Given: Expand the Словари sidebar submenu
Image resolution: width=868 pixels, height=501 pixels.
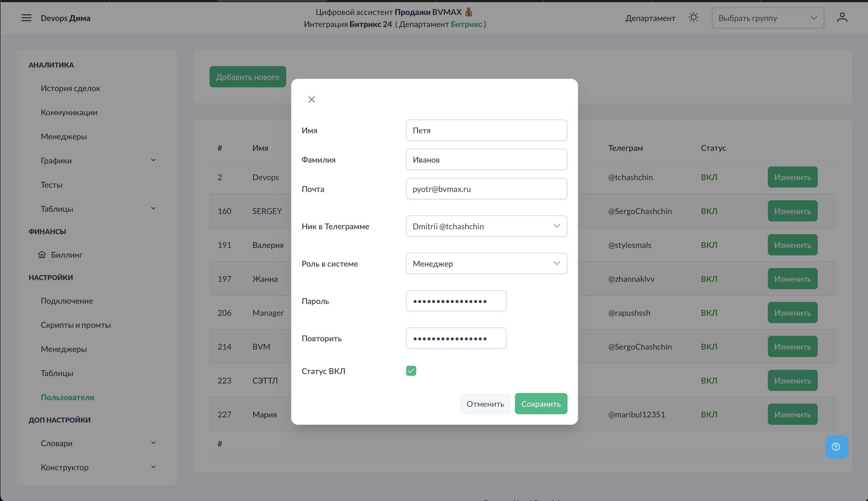Looking at the screenshot, I should tap(153, 443).
